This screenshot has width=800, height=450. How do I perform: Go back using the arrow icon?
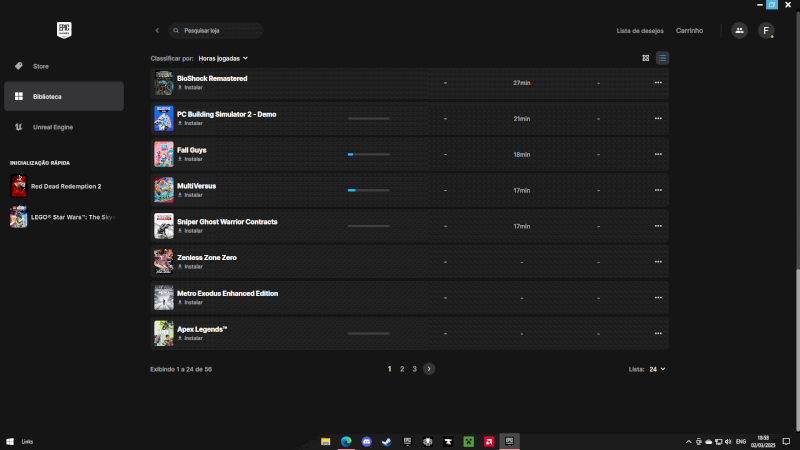tap(157, 31)
